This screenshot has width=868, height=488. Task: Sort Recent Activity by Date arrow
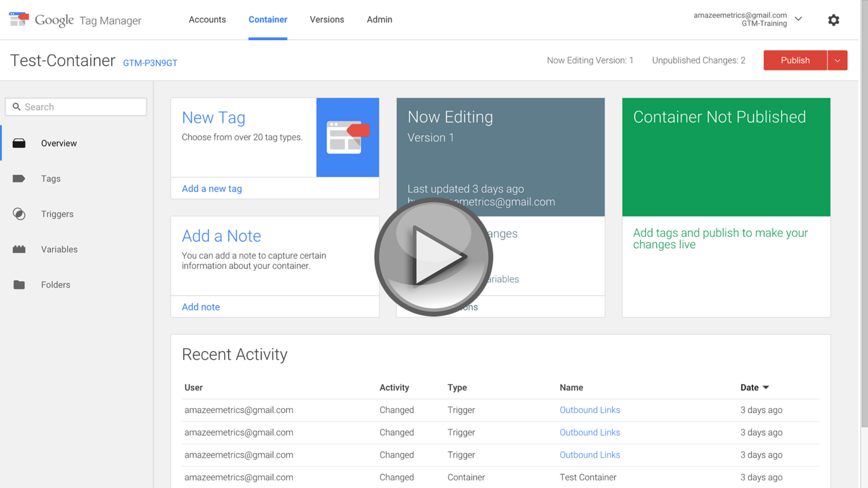tap(766, 388)
